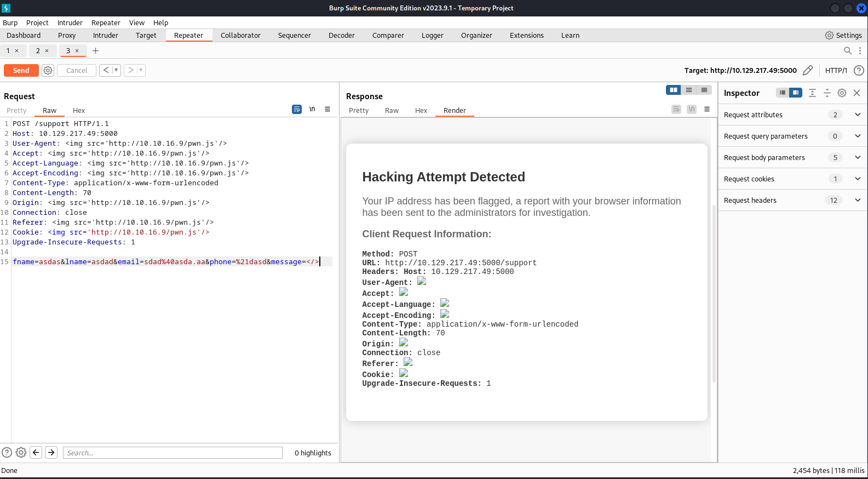Image resolution: width=868 pixels, height=479 pixels.
Task: Open the Intruder tool tab
Action: [x=106, y=35]
